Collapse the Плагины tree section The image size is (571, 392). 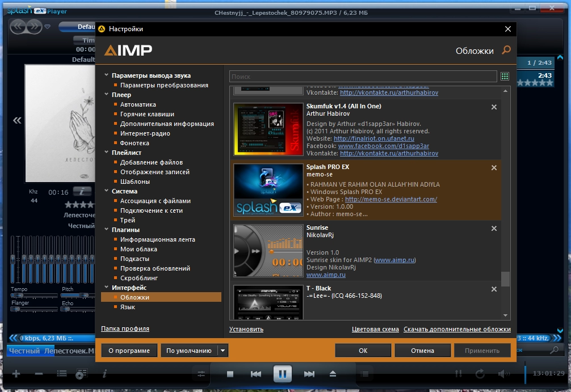pos(106,229)
